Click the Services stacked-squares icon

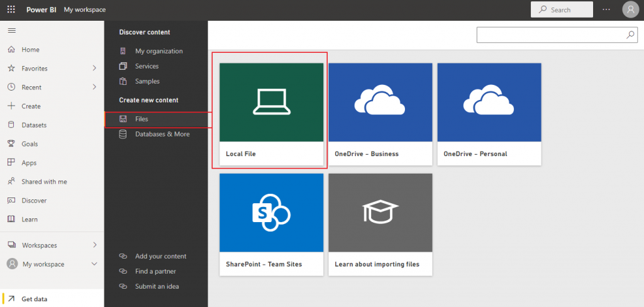(x=123, y=66)
